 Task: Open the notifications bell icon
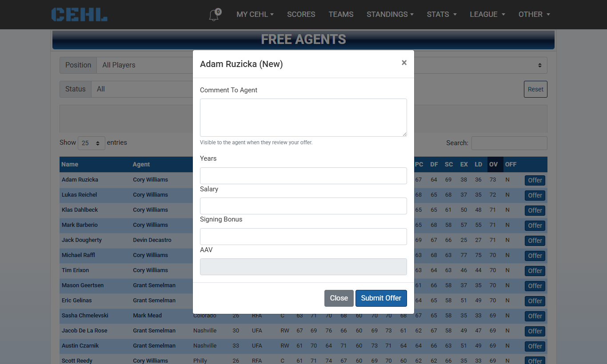[215, 15]
